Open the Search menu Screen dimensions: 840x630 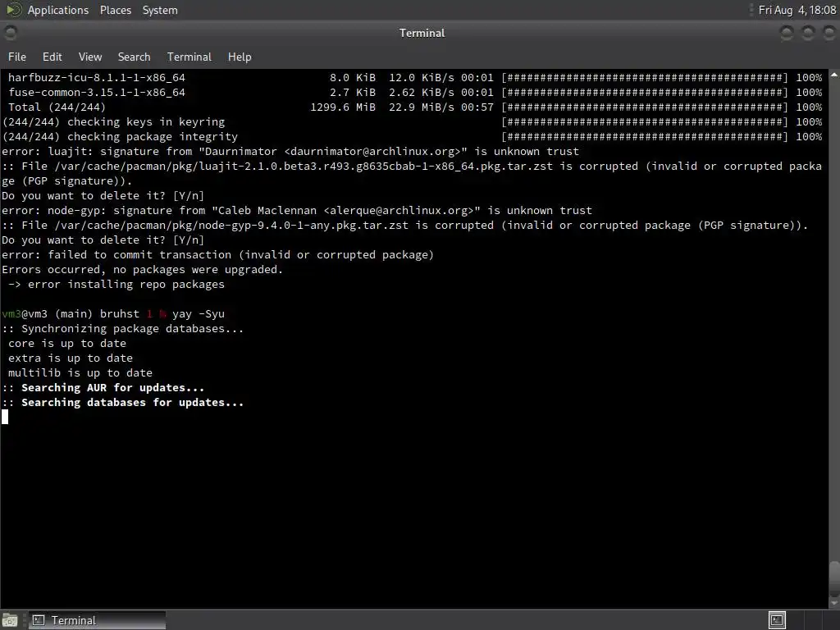pos(134,57)
